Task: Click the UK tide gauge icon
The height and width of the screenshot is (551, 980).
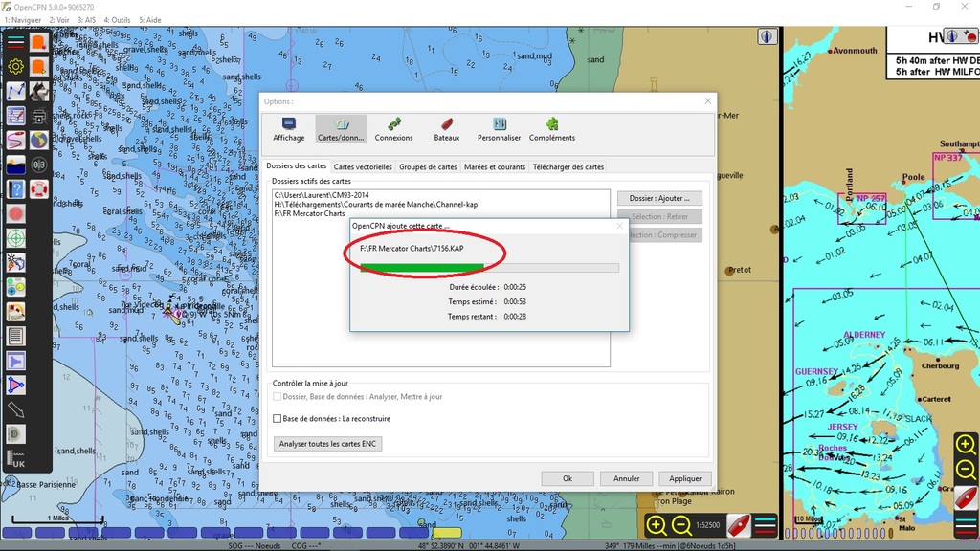Action: (15, 459)
